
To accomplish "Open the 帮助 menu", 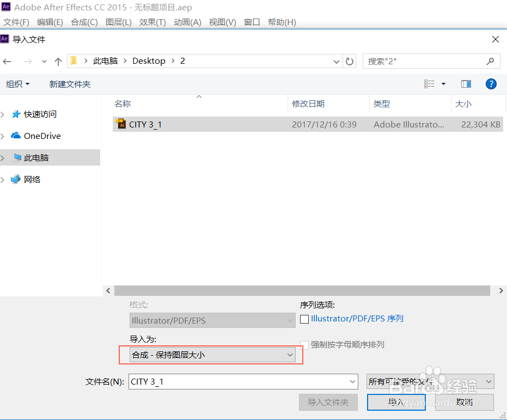I will pos(282,22).
